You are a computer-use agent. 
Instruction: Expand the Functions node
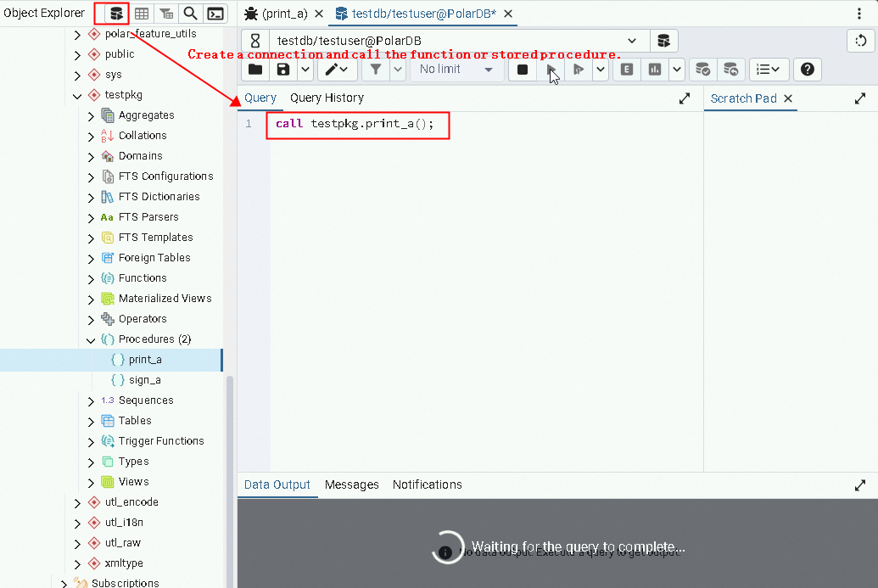(91, 278)
